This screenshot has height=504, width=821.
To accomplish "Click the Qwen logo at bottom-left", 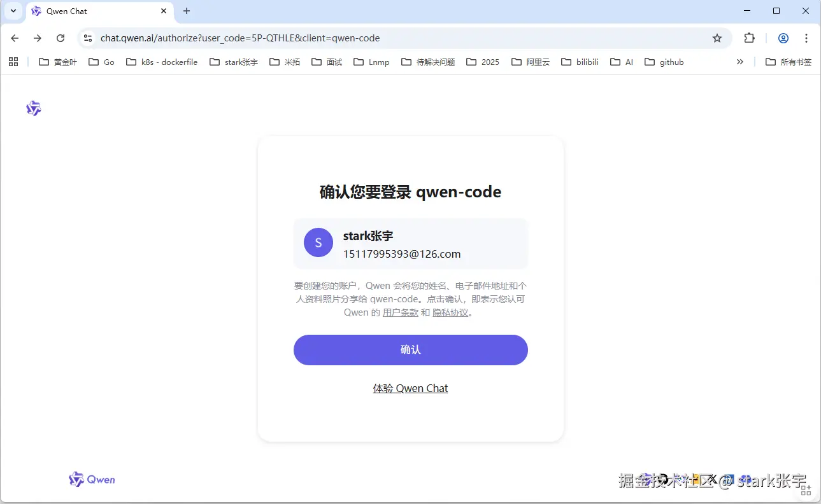I will click(x=91, y=479).
